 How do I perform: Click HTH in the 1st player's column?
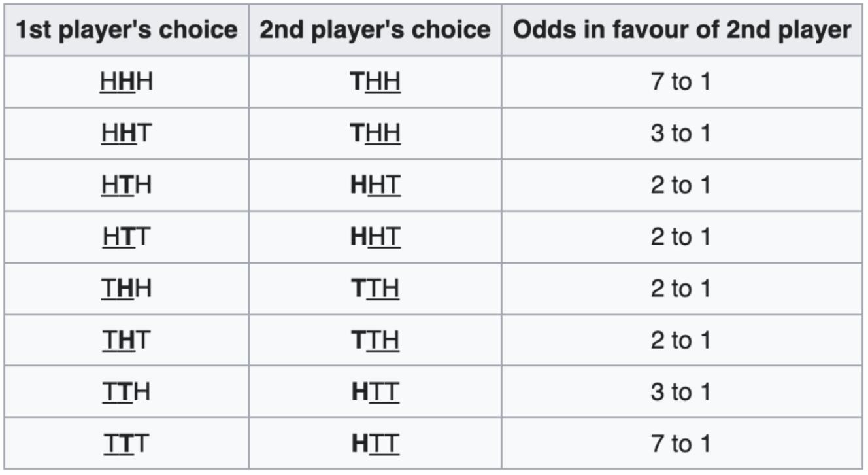click(126, 185)
